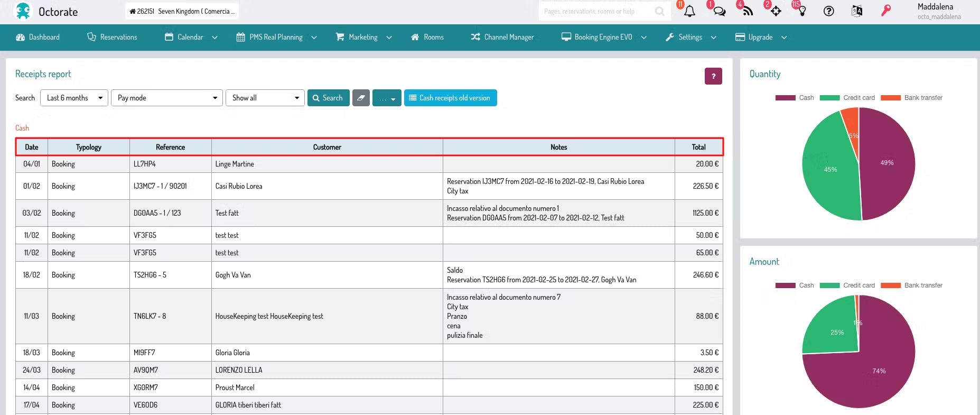Click the crosshair target icon

[x=776, y=11]
